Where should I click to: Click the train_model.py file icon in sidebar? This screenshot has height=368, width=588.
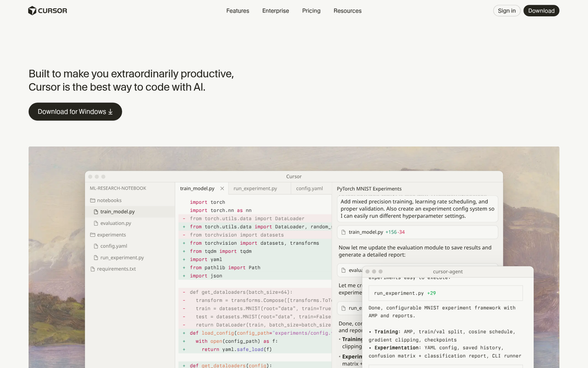pyautogui.click(x=95, y=211)
